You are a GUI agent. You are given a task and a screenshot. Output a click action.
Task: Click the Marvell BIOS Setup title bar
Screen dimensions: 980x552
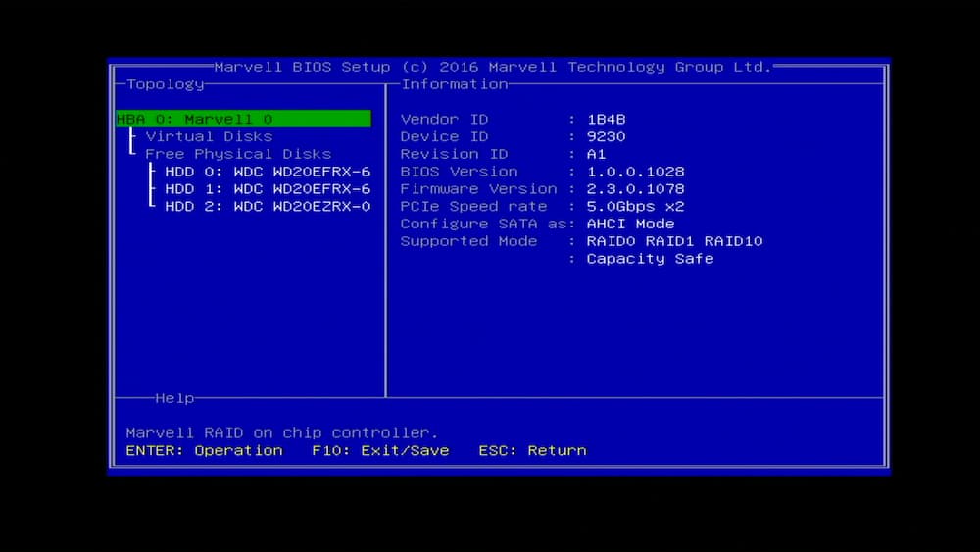pos(493,67)
